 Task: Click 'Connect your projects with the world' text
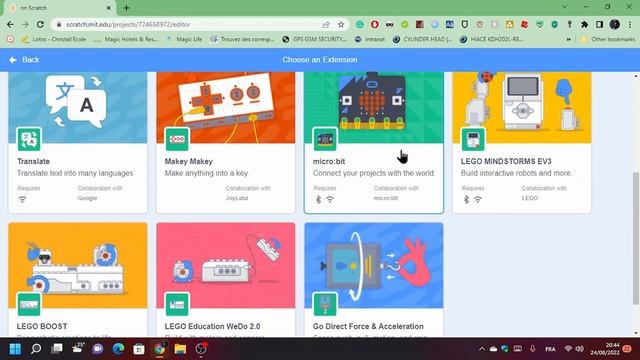[373, 173]
